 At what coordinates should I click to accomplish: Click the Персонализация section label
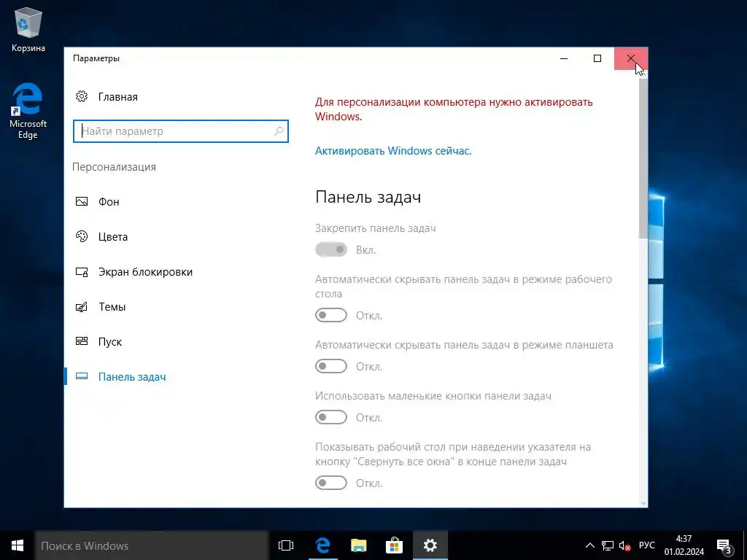pos(114,167)
